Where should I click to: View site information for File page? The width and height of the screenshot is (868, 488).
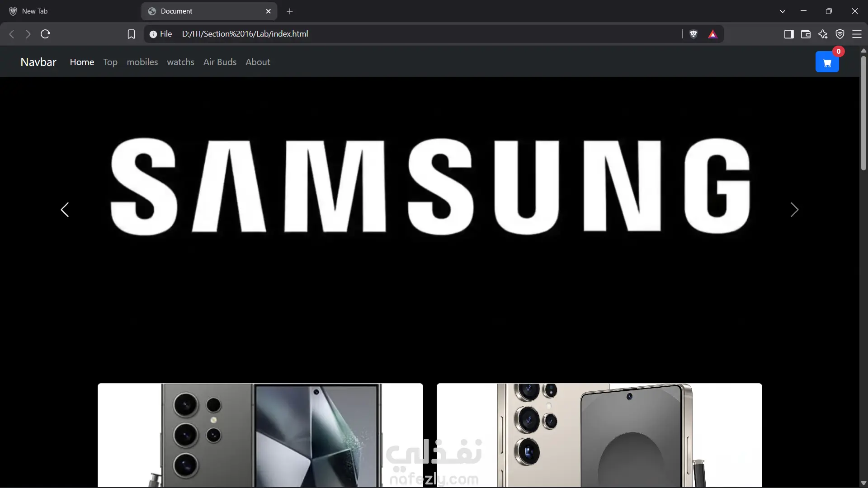pos(160,34)
